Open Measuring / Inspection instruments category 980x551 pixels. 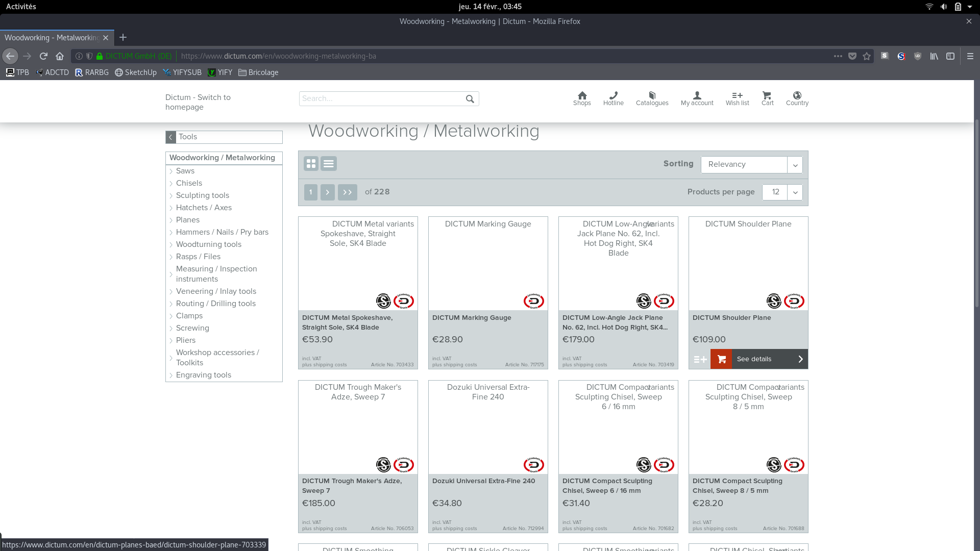pos(216,274)
